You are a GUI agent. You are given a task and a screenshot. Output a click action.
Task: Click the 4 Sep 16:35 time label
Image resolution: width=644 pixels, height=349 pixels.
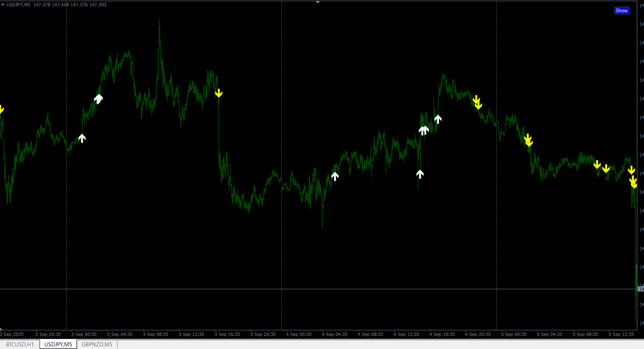click(x=442, y=334)
